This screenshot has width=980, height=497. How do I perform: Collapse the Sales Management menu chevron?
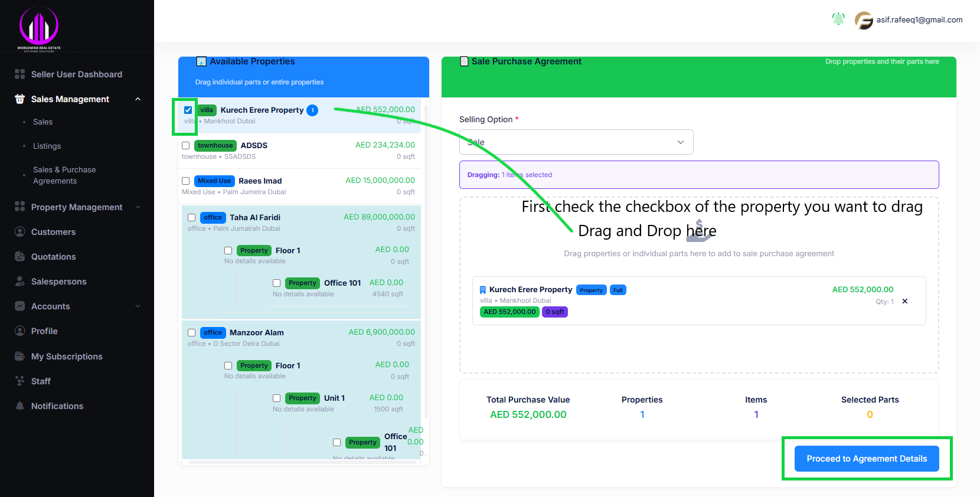coord(138,99)
